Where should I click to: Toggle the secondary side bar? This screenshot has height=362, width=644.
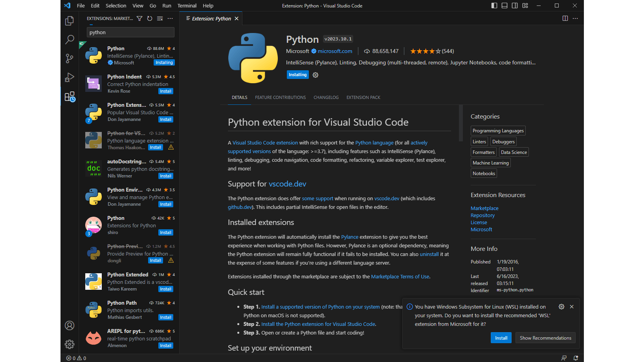(515, 5)
